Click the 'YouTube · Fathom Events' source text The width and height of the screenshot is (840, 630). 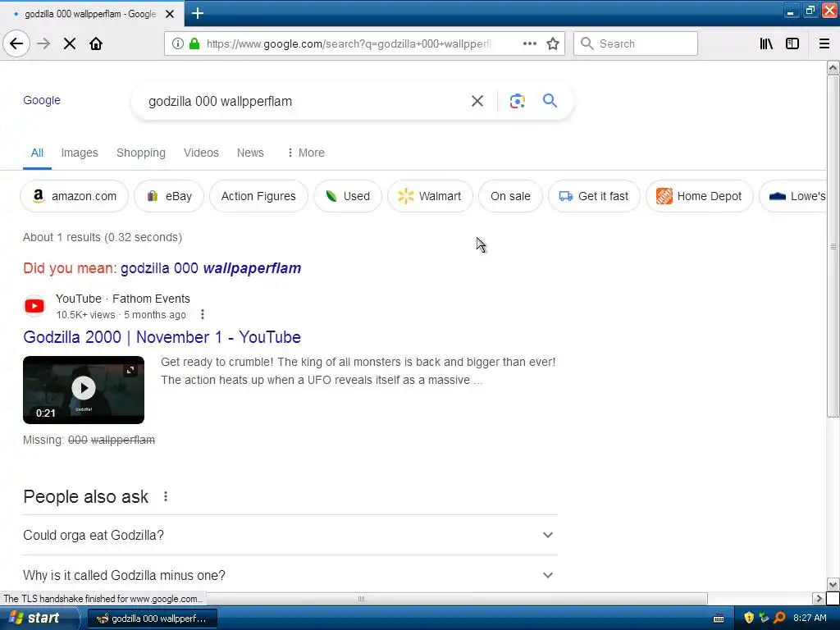pyautogui.click(x=123, y=299)
